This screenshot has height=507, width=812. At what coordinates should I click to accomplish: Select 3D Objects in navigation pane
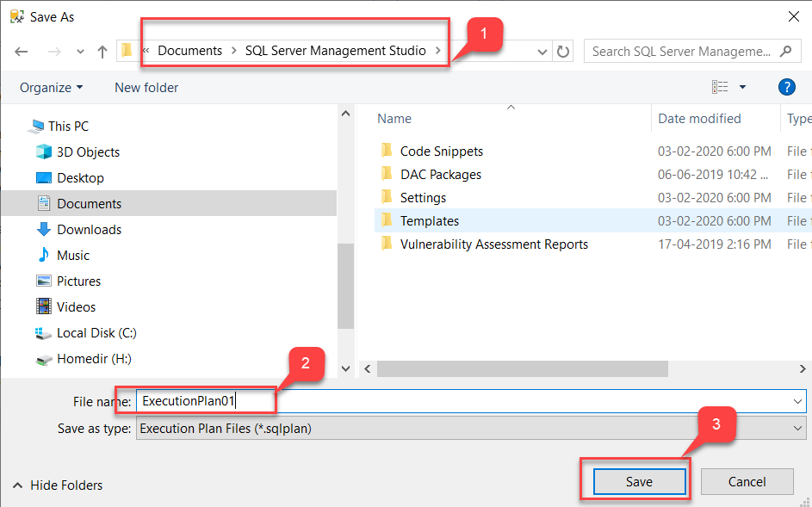tap(88, 152)
